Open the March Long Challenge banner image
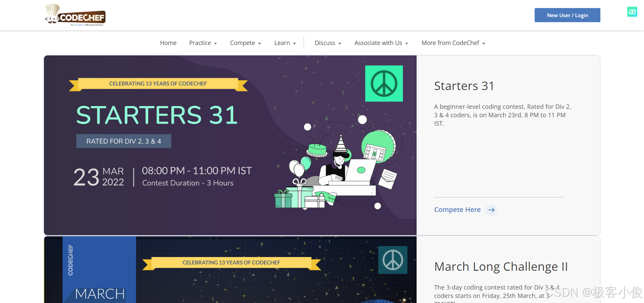 [230, 270]
